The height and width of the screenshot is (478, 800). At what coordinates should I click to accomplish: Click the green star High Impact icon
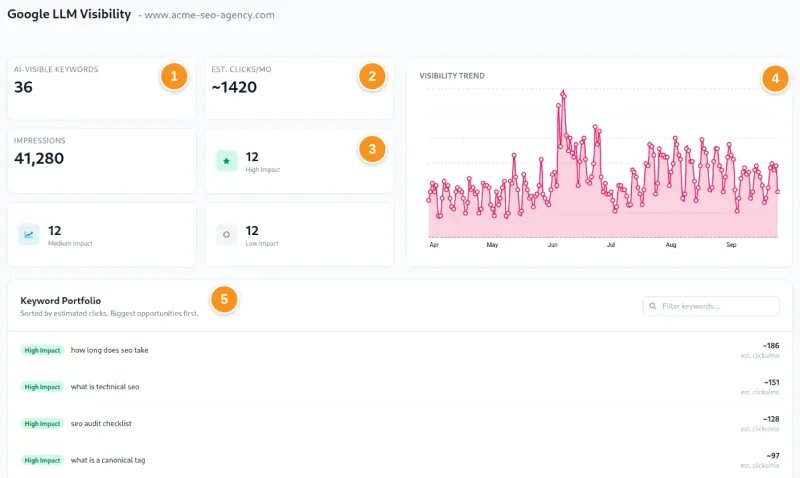click(x=227, y=161)
